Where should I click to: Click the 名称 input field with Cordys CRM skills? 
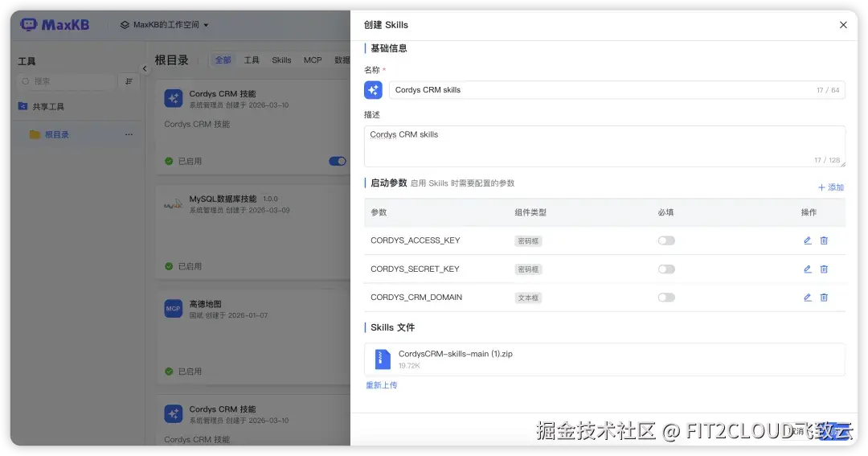click(616, 90)
